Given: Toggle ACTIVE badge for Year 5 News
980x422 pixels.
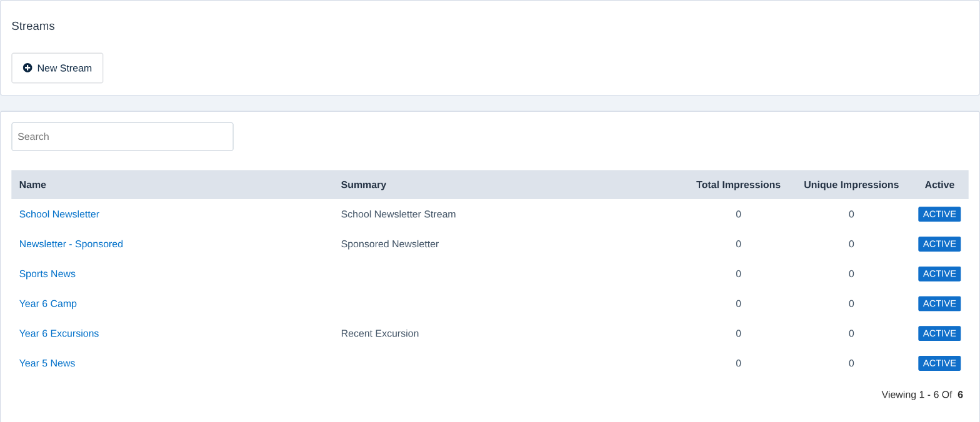Looking at the screenshot, I should pyautogui.click(x=939, y=363).
